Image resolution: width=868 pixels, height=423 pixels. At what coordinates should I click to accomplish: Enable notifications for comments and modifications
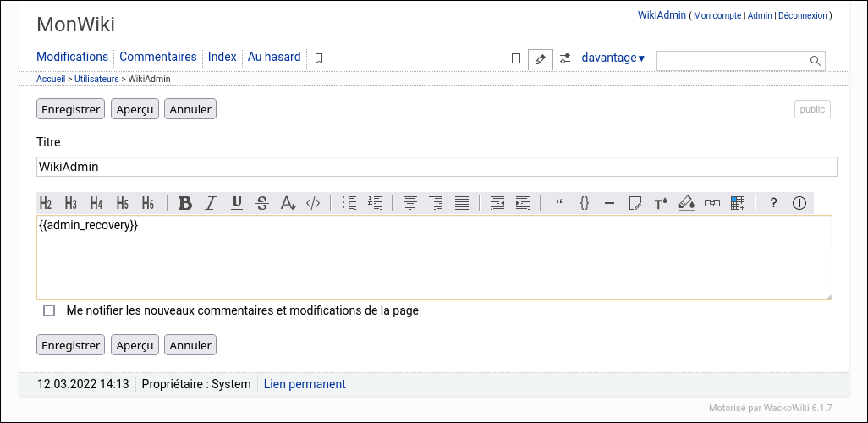(49, 310)
